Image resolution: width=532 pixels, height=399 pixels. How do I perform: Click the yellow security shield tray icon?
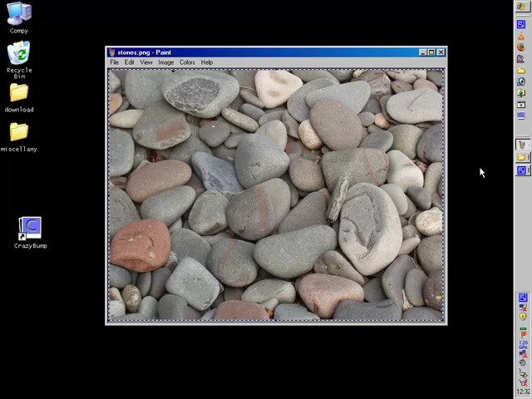(523, 317)
